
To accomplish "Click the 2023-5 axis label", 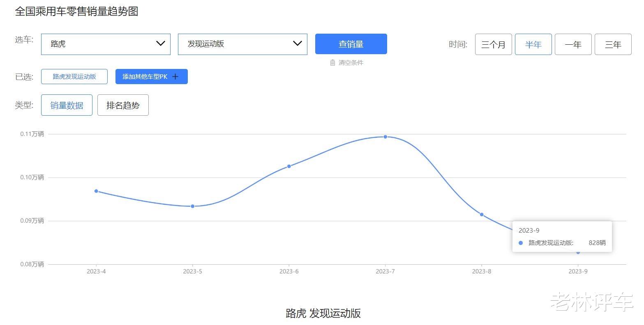I will (x=193, y=271).
